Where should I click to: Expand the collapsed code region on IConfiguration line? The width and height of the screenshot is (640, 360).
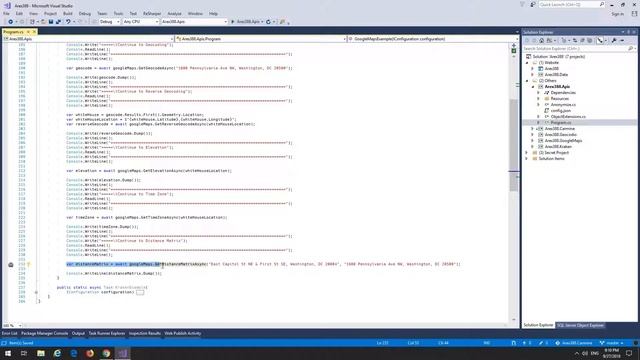coord(140,292)
